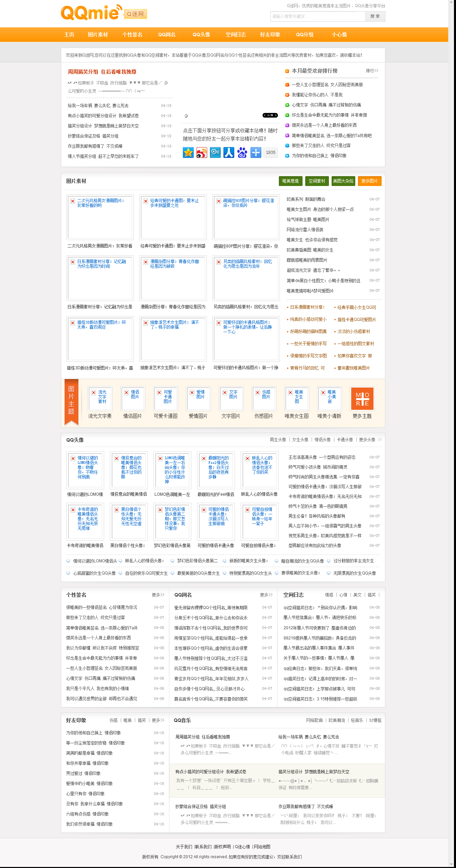
Task: Open 网络歌曲 in QQ音乐 section
Action: pyautogui.click(x=314, y=720)
